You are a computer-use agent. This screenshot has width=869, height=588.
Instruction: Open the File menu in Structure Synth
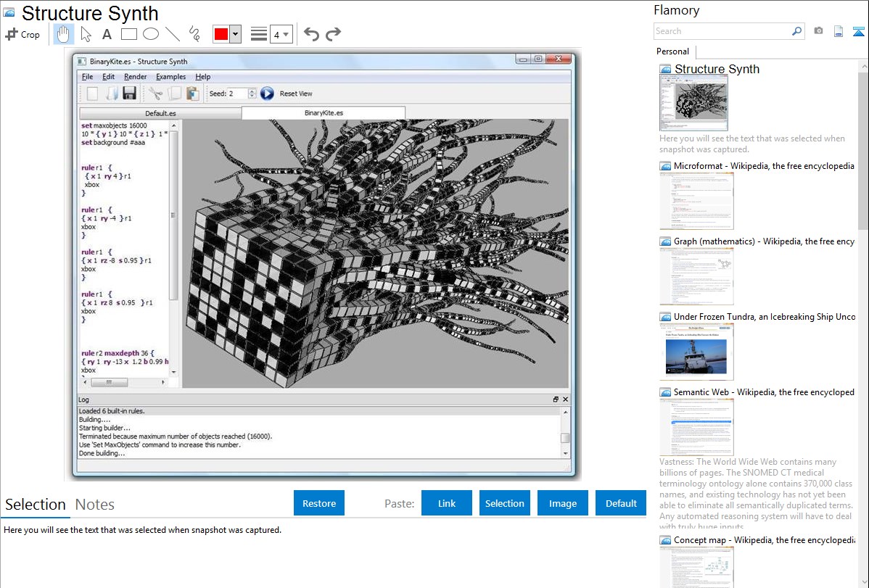point(87,77)
